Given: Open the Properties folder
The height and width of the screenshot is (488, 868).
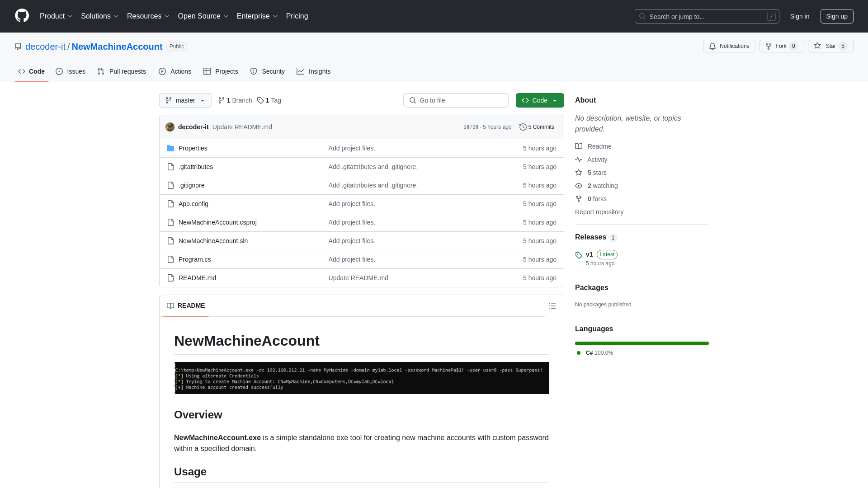Looking at the screenshot, I should tap(193, 148).
